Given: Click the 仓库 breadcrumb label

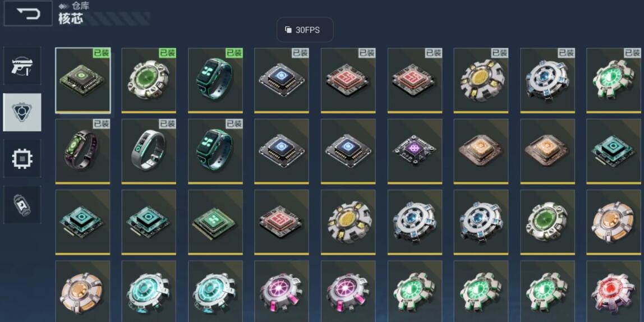Looking at the screenshot, I should [81, 6].
